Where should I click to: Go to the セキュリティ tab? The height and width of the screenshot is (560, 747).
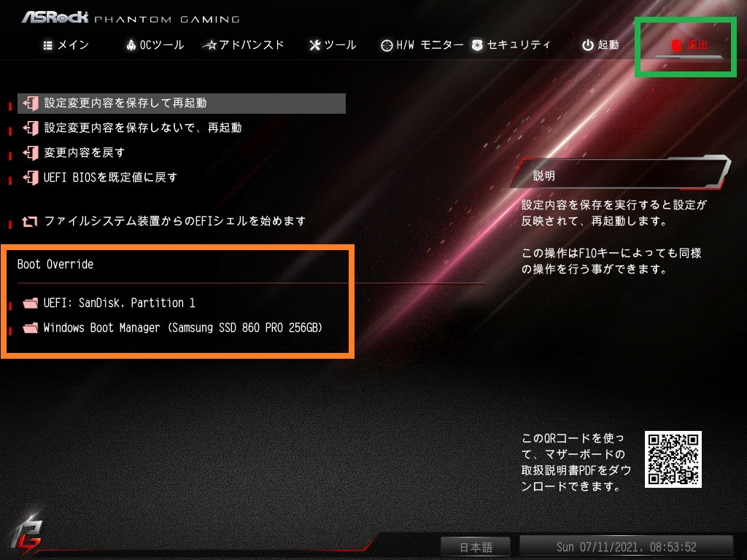point(511,45)
